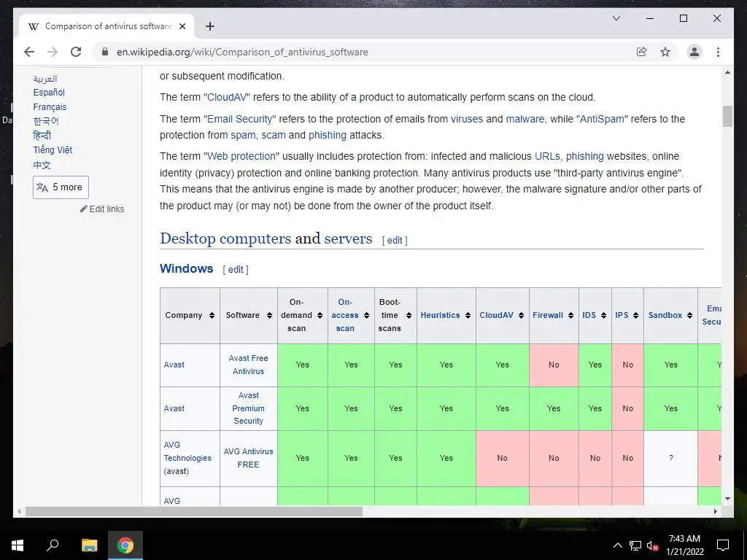Open the AntiSpam link
This screenshot has height=560, width=747.
click(x=602, y=119)
